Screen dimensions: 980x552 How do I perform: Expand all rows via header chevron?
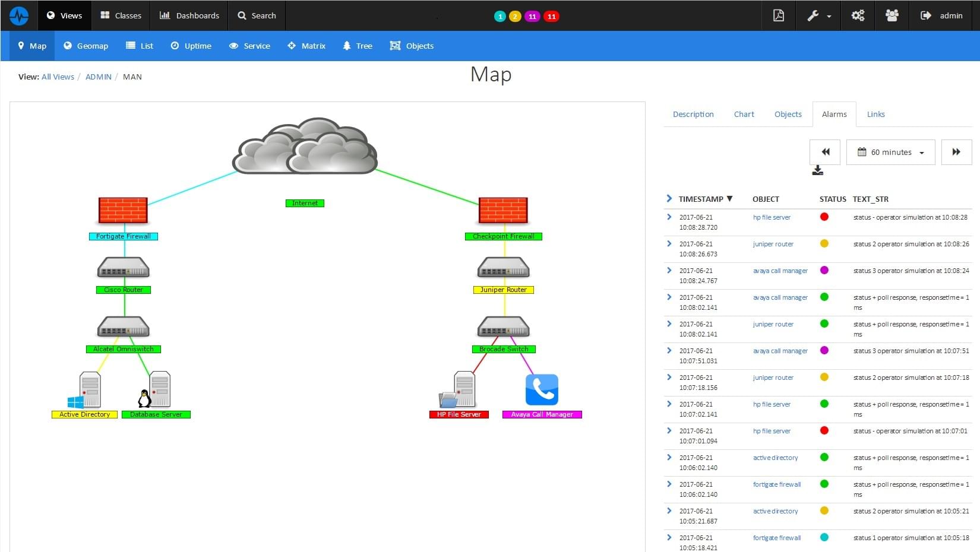pos(669,198)
